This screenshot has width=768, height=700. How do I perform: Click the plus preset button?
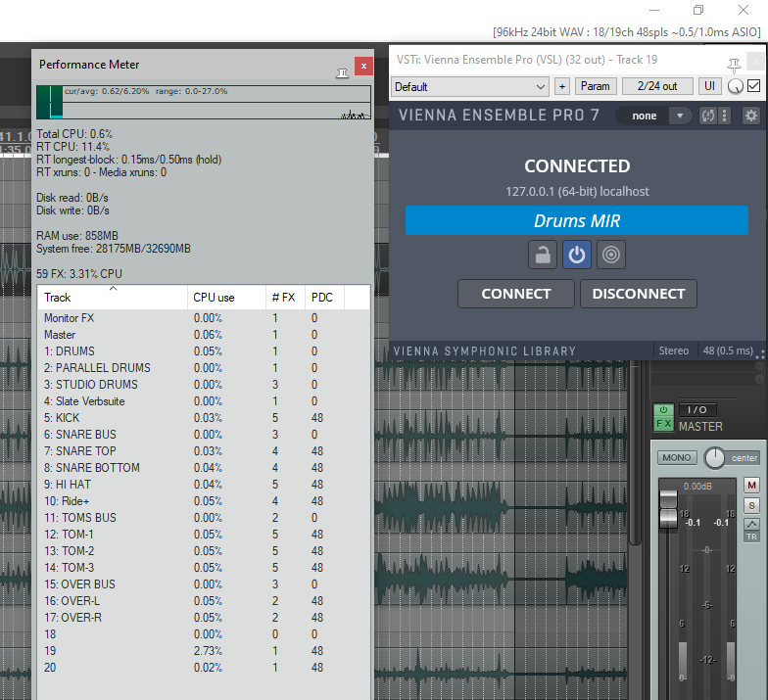562,86
